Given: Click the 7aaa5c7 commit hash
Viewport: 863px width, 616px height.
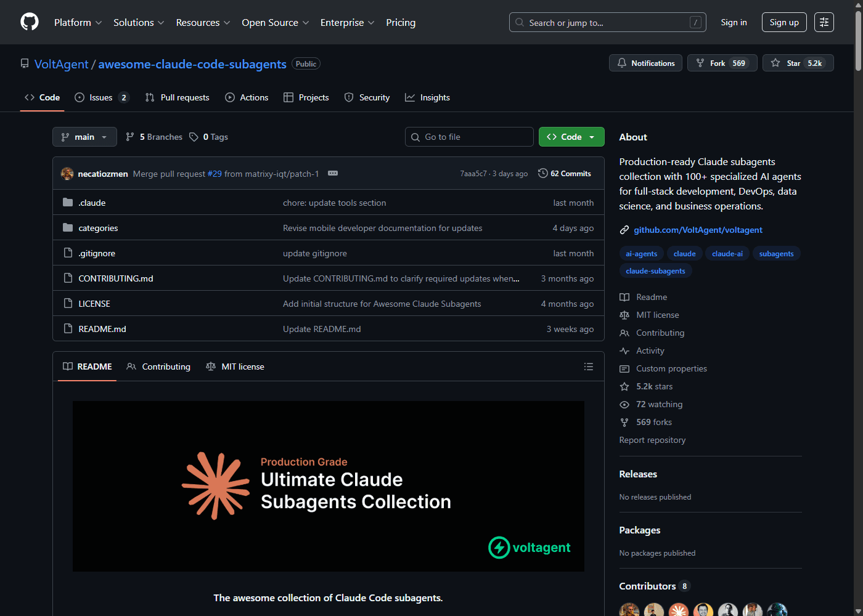Looking at the screenshot, I should pos(473,174).
